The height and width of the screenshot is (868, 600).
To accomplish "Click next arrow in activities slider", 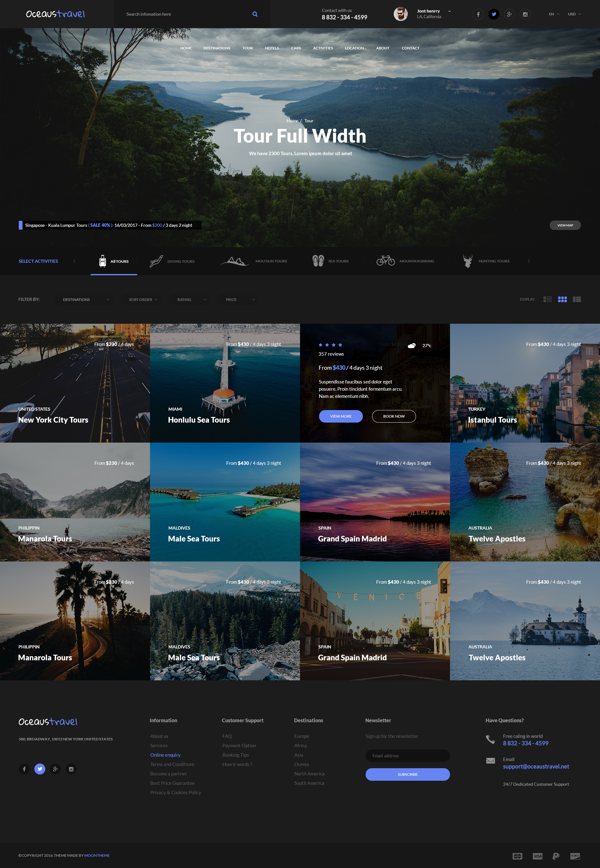I will tap(529, 261).
